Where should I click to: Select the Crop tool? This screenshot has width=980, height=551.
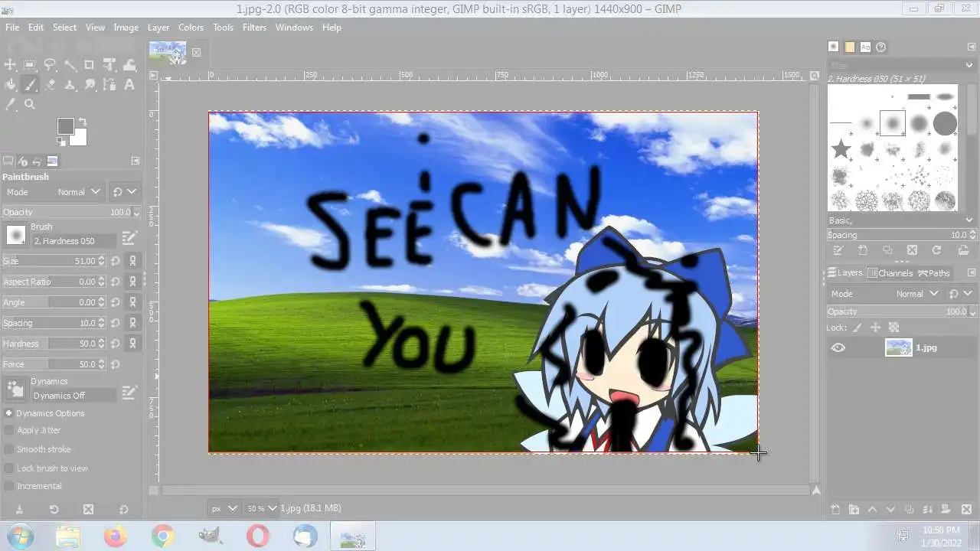click(x=90, y=65)
